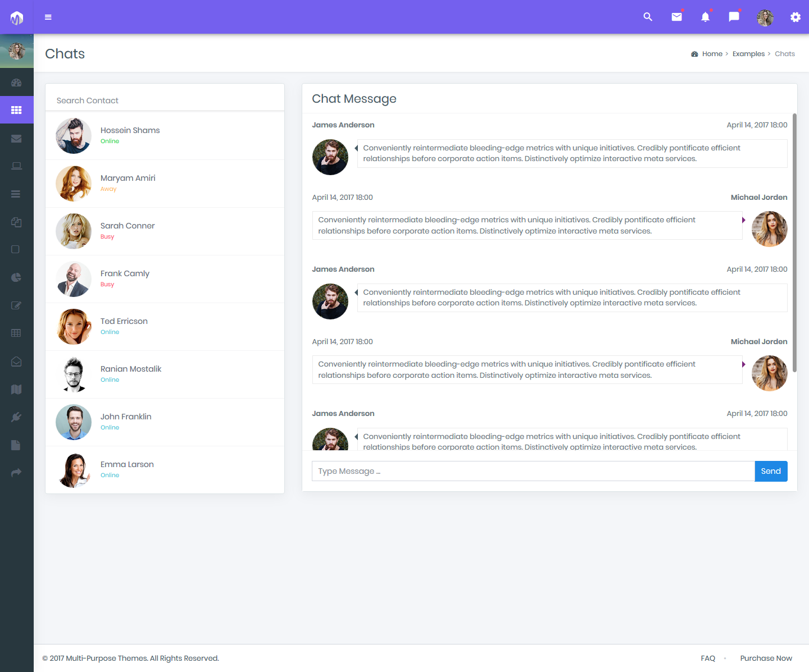Image resolution: width=809 pixels, height=672 pixels.
Task: Open the search icon in the top bar
Action: (648, 17)
